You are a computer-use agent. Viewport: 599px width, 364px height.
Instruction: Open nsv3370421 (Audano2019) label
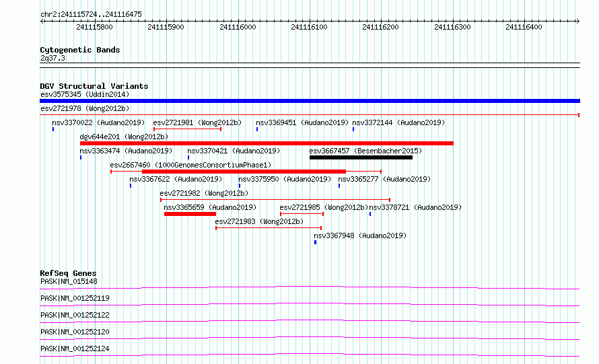[x=234, y=151]
